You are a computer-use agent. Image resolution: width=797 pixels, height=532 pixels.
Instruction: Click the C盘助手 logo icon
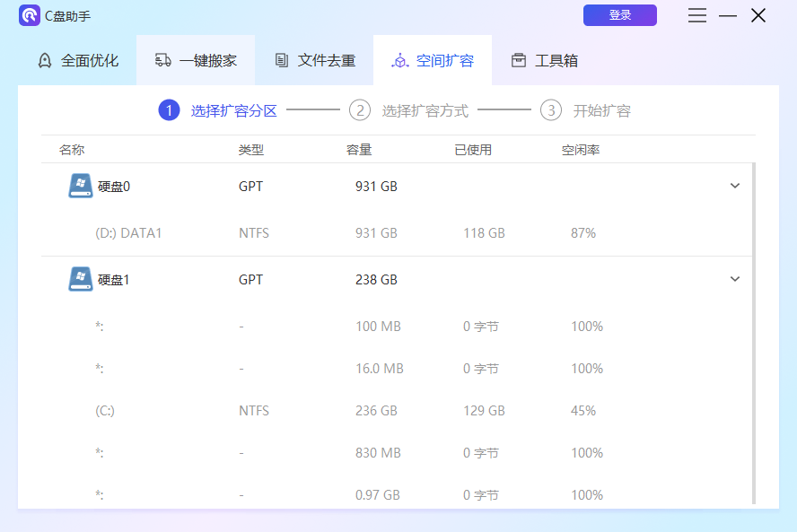(30, 16)
